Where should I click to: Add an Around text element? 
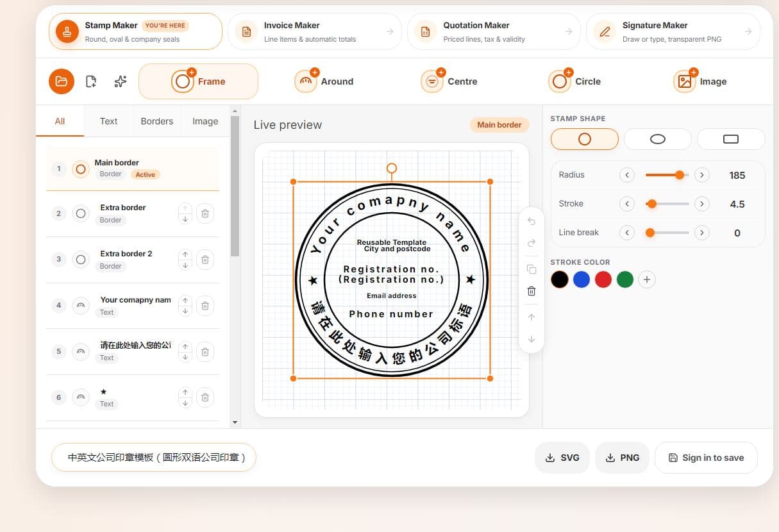point(324,81)
